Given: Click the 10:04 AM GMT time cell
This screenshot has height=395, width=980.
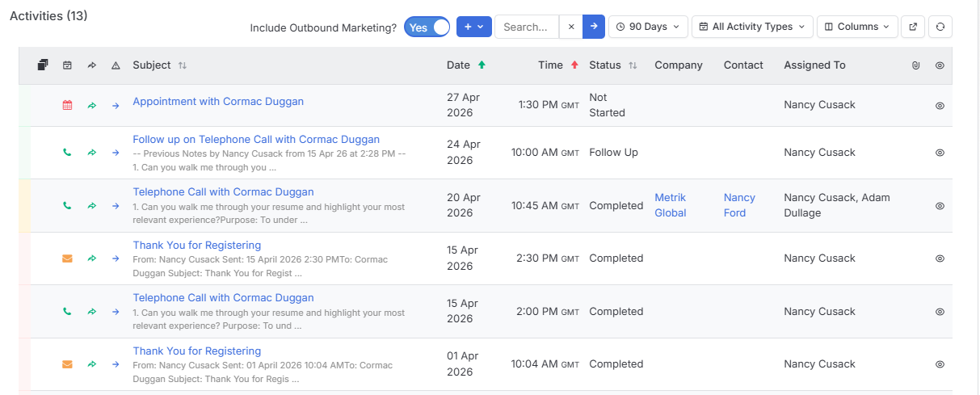Looking at the screenshot, I should coord(545,364).
